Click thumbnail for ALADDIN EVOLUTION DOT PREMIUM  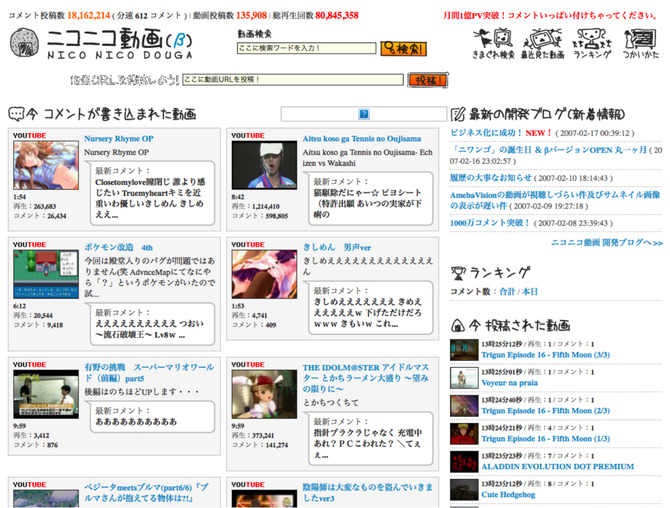(x=464, y=462)
